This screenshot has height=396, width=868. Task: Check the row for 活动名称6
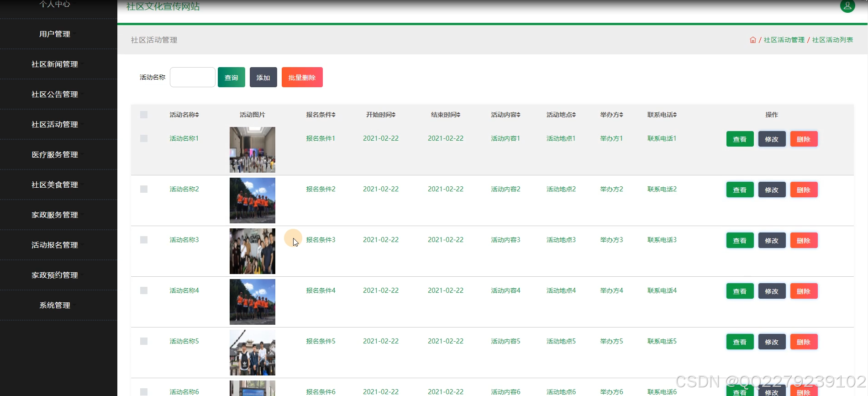(144, 392)
